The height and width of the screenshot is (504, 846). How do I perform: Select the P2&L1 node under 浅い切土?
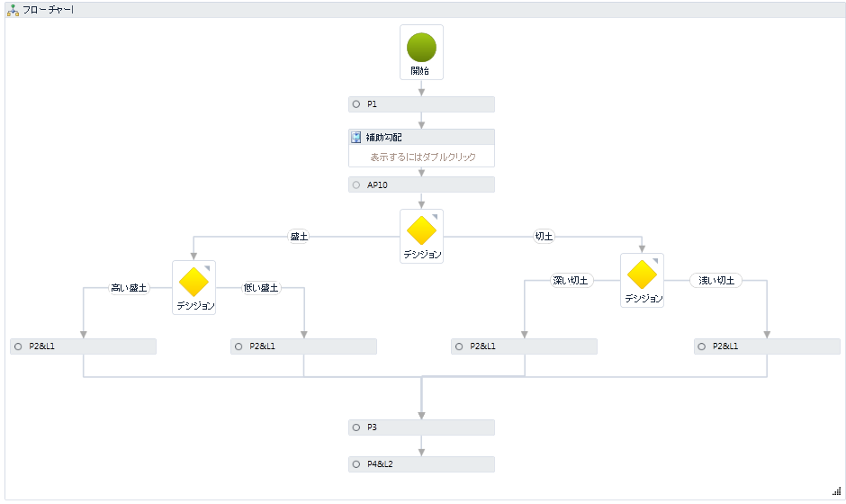767,346
